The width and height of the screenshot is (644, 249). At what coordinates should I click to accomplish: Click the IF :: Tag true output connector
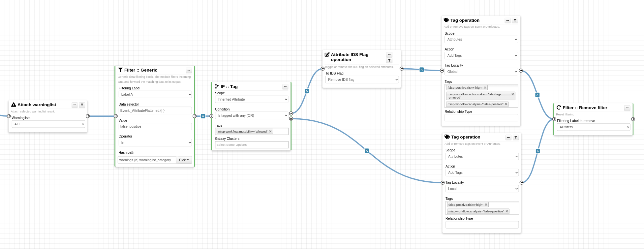tap(291, 113)
